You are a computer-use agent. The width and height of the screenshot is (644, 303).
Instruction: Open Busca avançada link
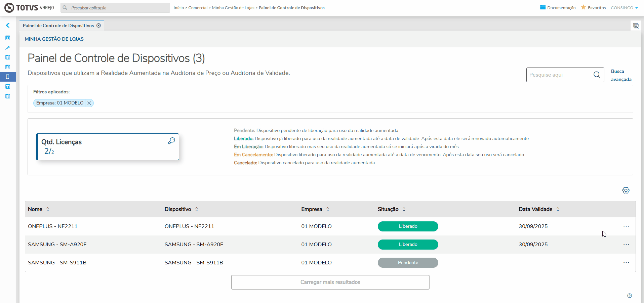pos(621,75)
